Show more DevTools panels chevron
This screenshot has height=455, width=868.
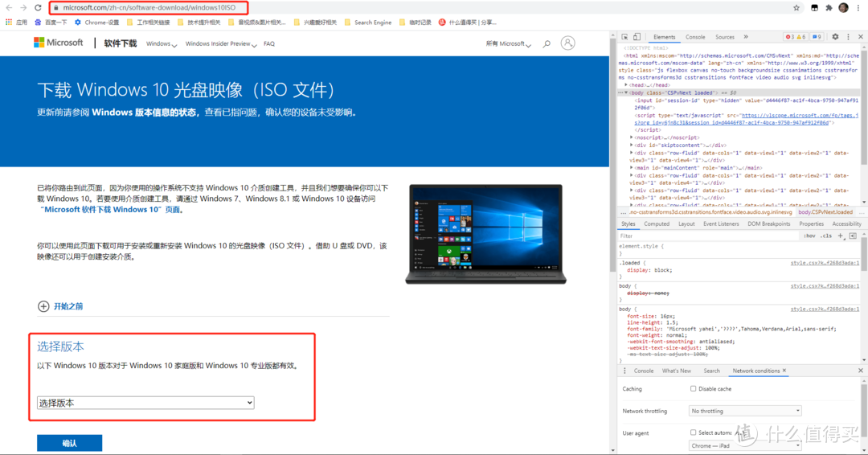point(746,37)
